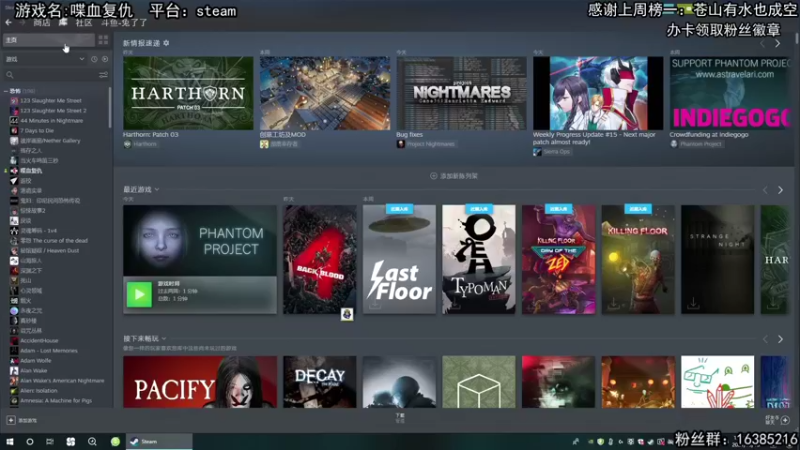Select 123 Slaughter Me Street 2 in list

point(53,111)
